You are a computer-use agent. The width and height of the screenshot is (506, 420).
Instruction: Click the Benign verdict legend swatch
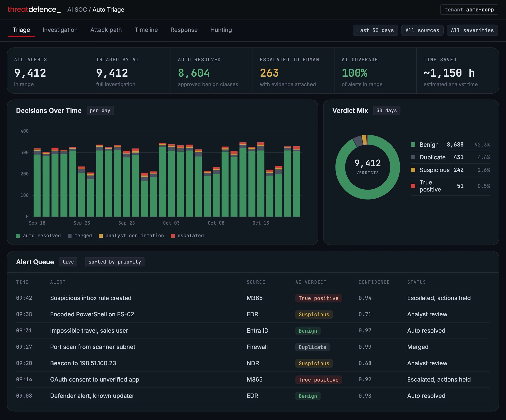tap(413, 145)
